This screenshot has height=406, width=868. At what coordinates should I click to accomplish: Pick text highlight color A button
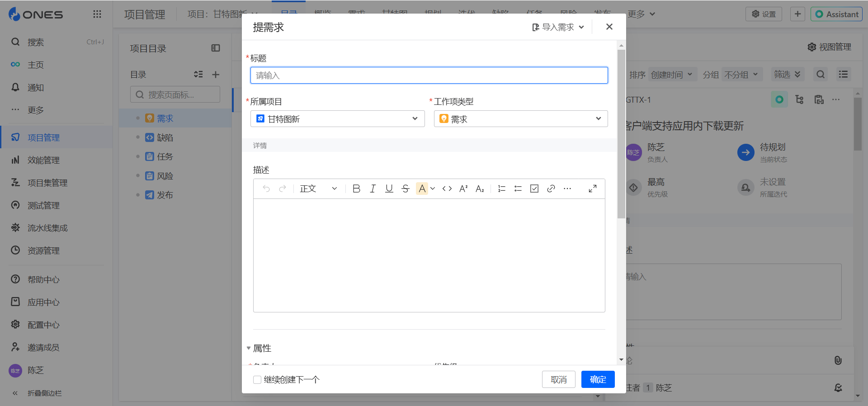[422, 189]
